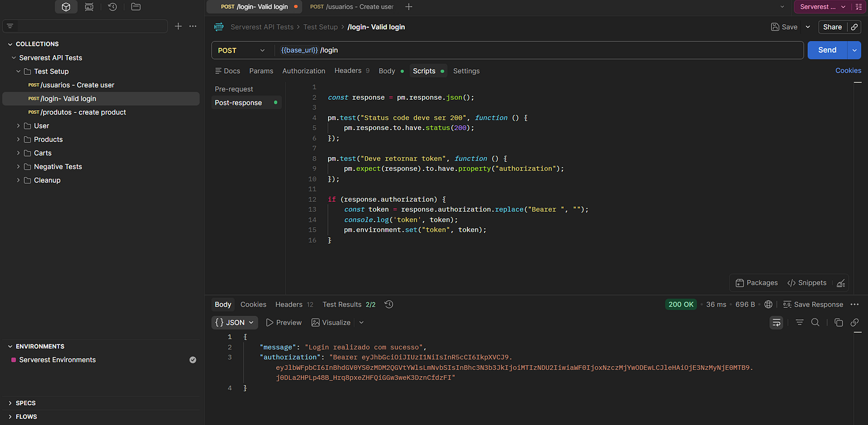Click the plus icon next to sidebar search
Screen dimensions: 868x425
coord(179,26)
